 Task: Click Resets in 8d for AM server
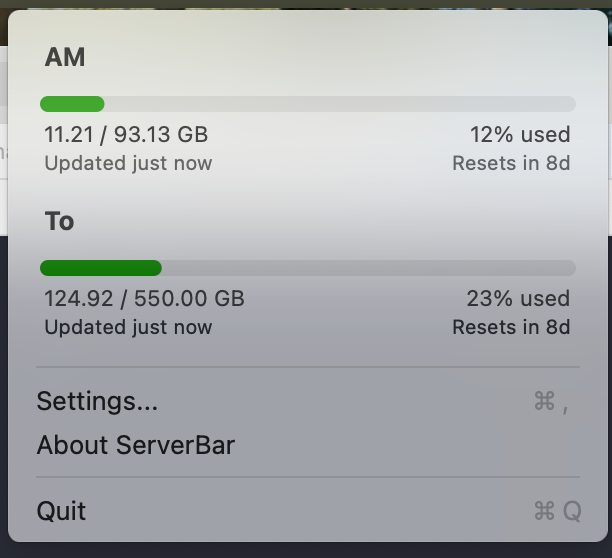point(511,163)
